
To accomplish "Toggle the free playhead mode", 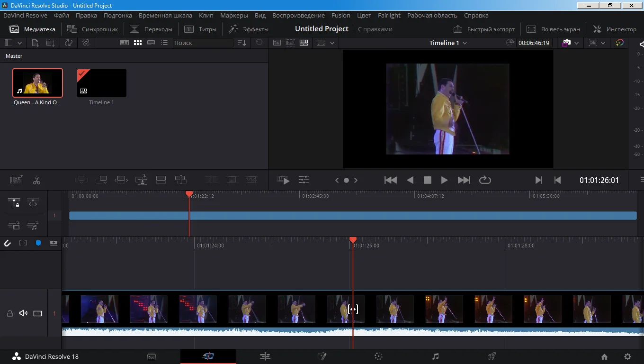I will coord(33,203).
